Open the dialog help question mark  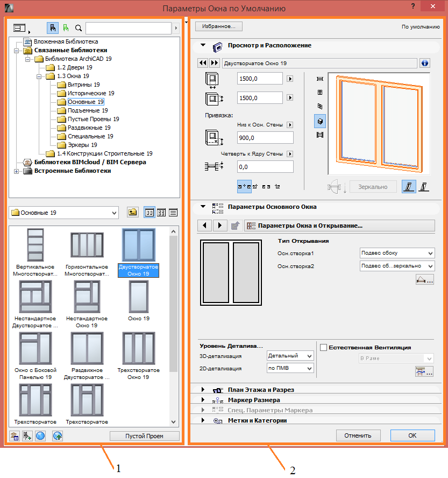(x=413, y=6)
